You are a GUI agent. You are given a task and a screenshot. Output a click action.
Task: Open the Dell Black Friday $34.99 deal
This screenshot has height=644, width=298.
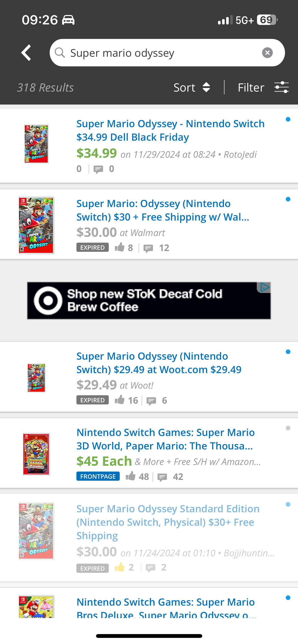170,130
